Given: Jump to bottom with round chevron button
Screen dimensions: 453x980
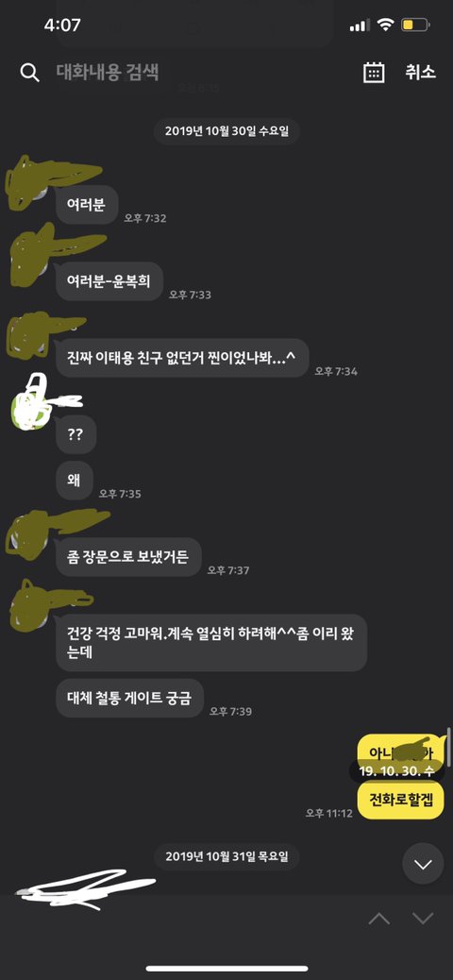Looking at the screenshot, I should coord(424,865).
